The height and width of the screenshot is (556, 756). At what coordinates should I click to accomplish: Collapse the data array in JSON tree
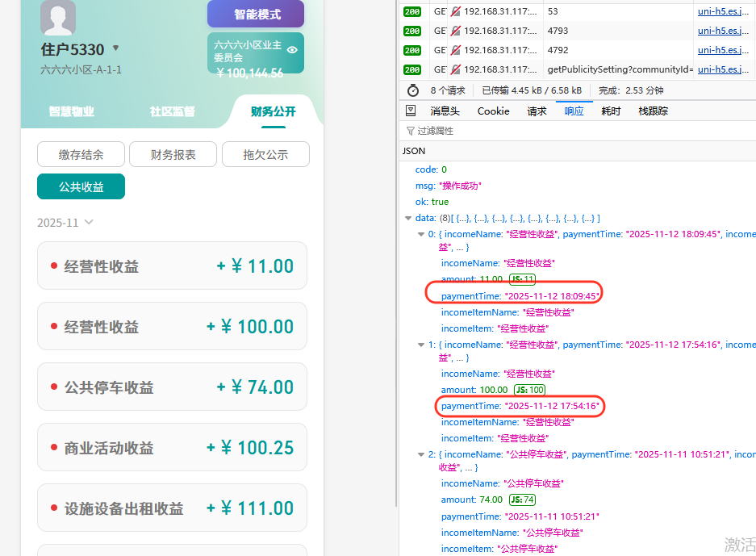click(409, 218)
